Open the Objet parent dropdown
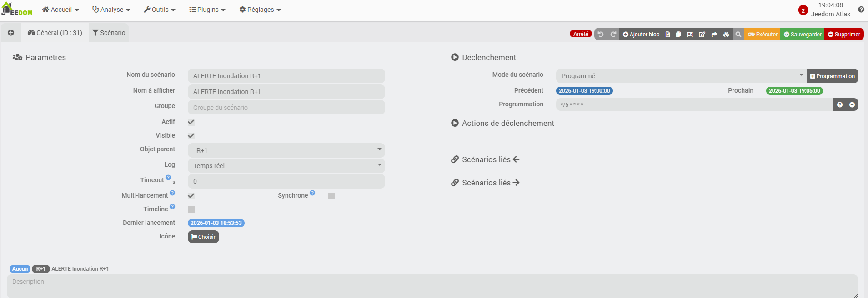Viewport: 868px width, 298px height. pos(286,150)
